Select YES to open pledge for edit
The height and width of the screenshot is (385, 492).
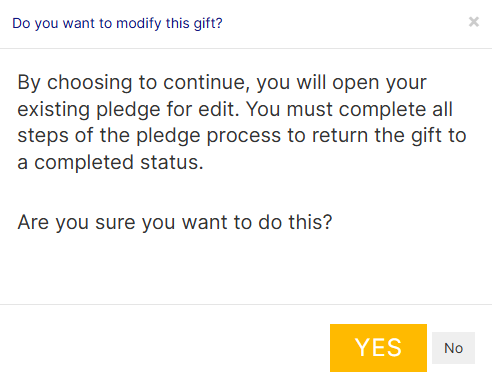coord(378,348)
